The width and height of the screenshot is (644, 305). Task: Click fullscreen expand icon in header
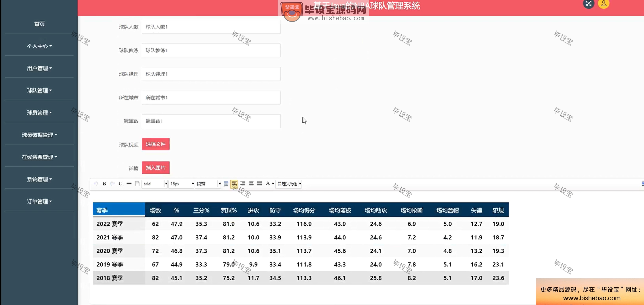(x=589, y=3)
